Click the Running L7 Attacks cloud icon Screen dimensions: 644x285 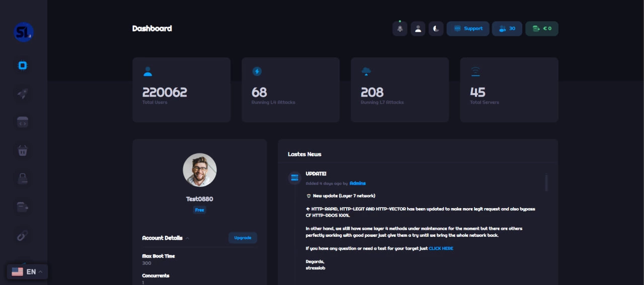pos(366,72)
